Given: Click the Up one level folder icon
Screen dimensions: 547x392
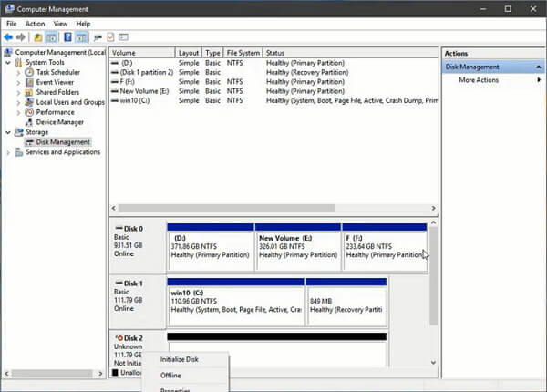Looking at the screenshot, I should pos(38,37).
